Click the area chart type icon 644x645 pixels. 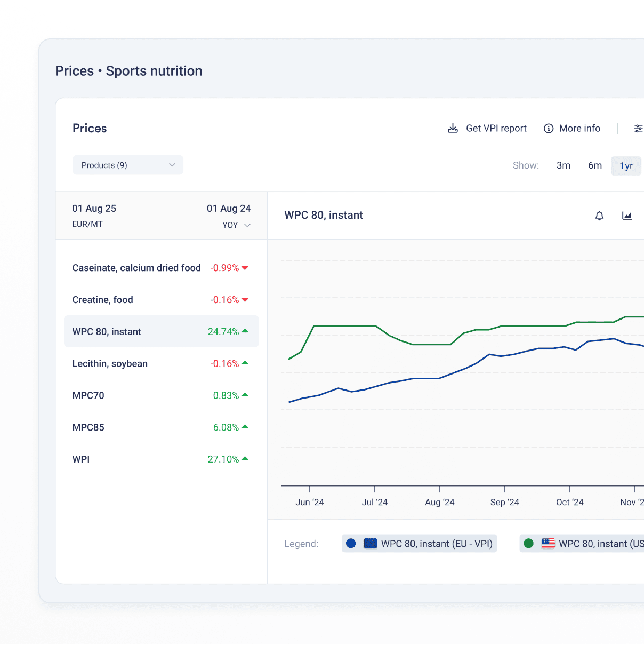click(x=627, y=216)
